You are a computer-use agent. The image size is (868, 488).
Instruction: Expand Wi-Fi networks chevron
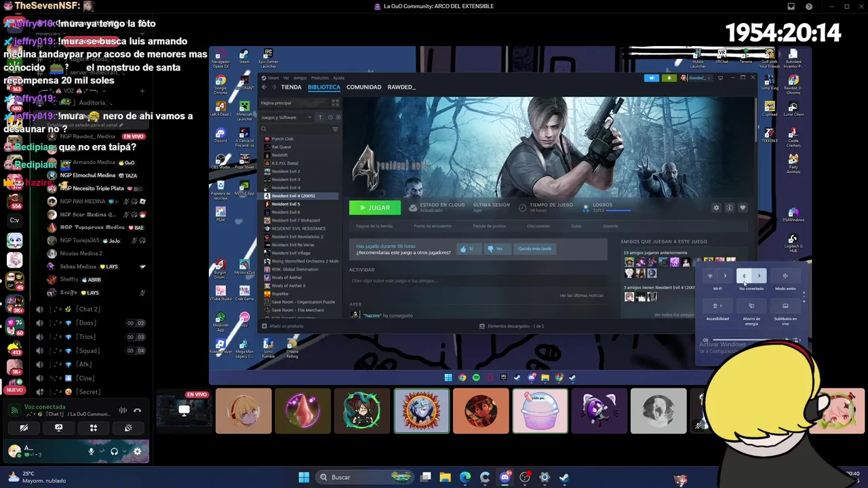click(x=725, y=276)
